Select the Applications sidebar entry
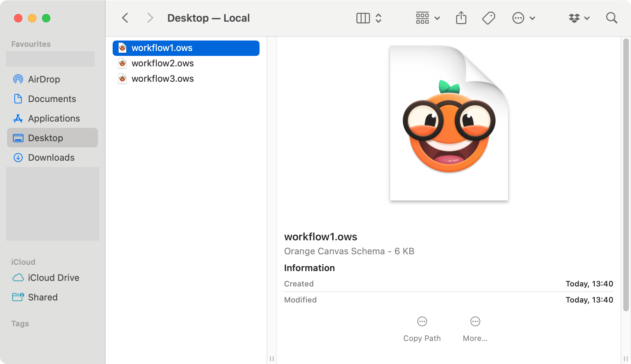 [x=54, y=118]
